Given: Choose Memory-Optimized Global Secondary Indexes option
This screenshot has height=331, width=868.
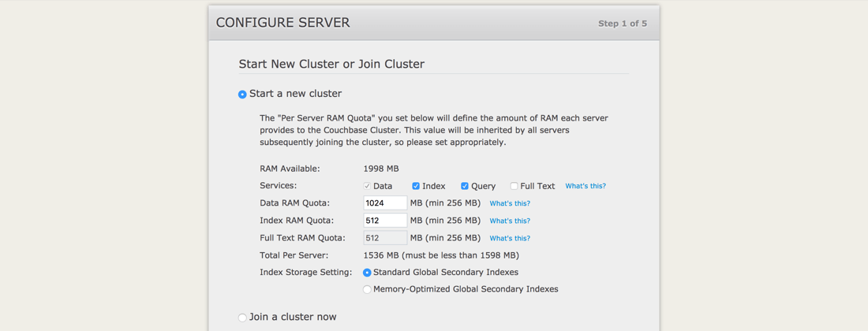Looking at the screenshot, I should pyautogui.click(x=367, y=289).
